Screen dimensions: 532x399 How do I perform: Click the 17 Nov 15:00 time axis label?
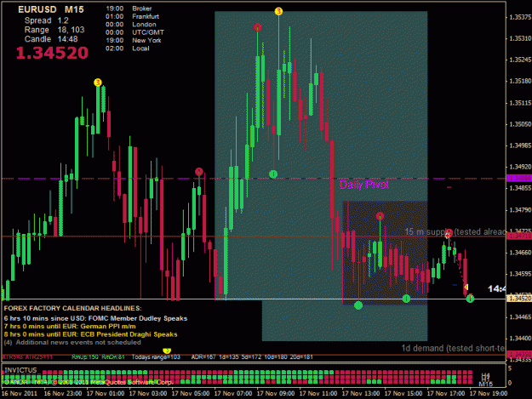coord(403,394)
